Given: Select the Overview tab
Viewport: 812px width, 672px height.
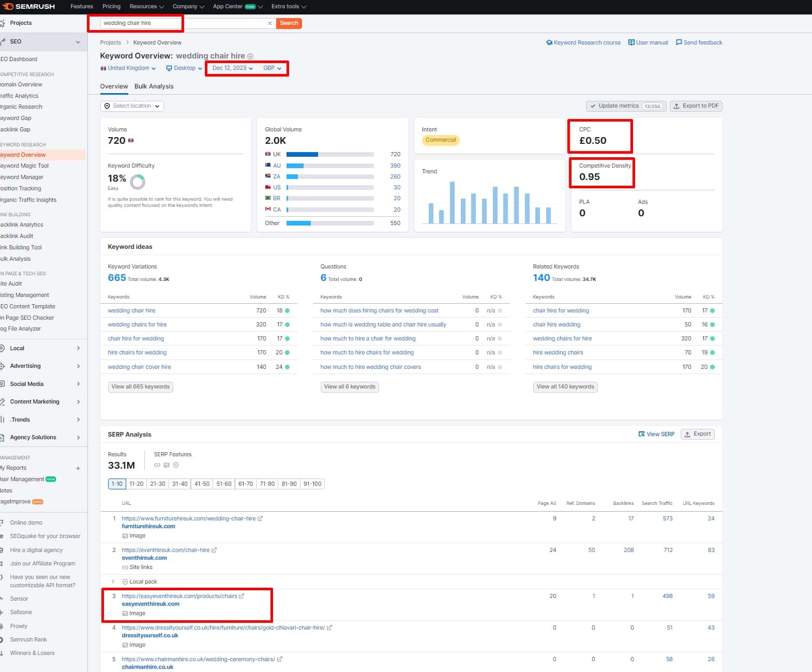Looking at the screenshot, I should click(114, 86).
